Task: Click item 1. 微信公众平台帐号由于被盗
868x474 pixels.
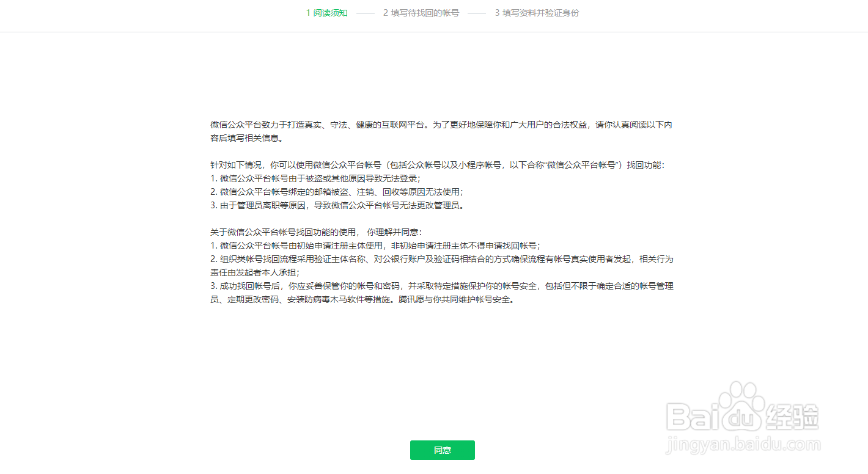Action: pyautogui.click(x=315, y=178)
